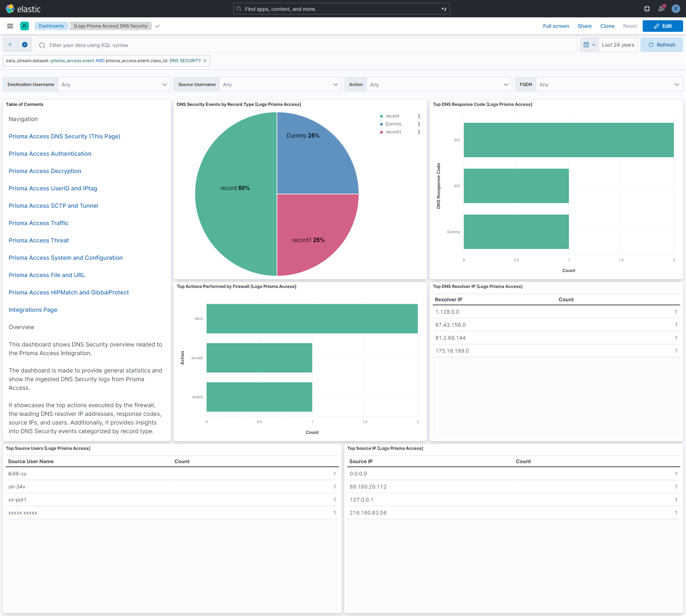The height and width of the screenshot is (616, 686).
Task: Go to Dashboards via the breadcrumb
Action: (x=51, y=26)
